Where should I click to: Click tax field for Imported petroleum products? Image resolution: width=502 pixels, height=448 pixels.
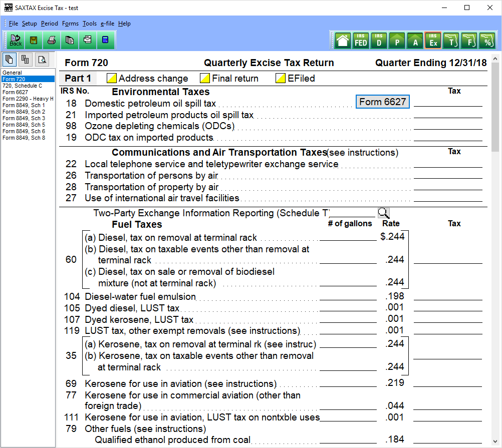pyautogui.click(x=448, y=114)
